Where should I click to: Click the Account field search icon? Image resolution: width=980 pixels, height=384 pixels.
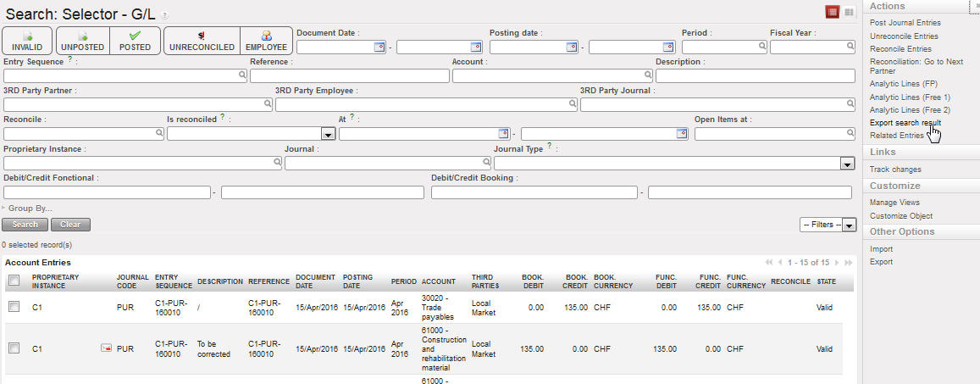pyautogui.click(x=646, y=76)
